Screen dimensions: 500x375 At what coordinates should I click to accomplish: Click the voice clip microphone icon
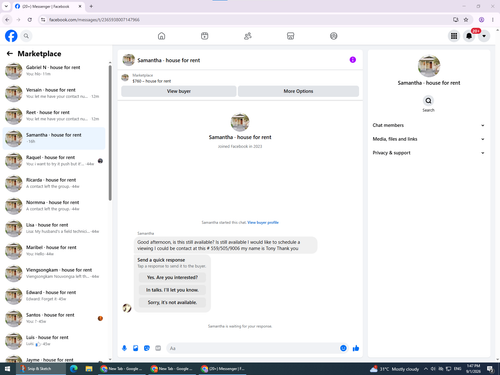(124, 348)
